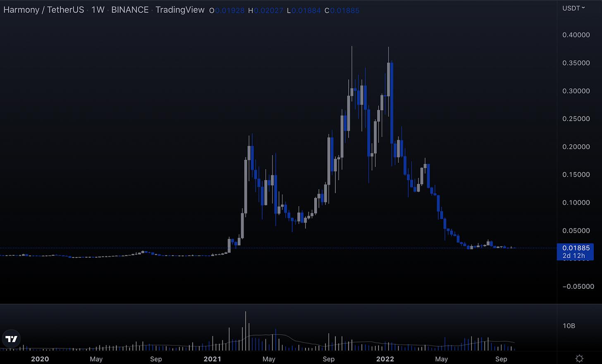Click the 2d 12h bar countdown

[574, 256]
